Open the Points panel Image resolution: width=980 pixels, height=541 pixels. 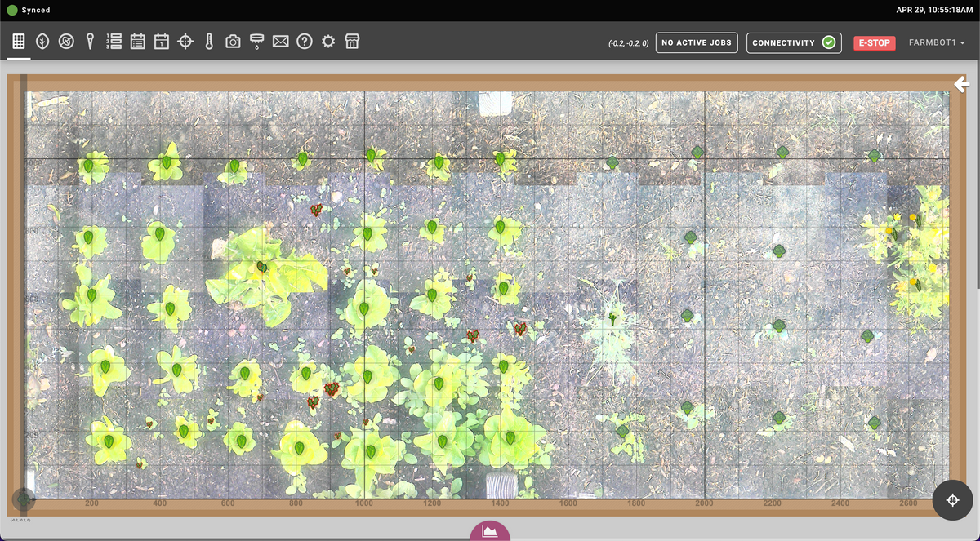click(x=90, y=41)
